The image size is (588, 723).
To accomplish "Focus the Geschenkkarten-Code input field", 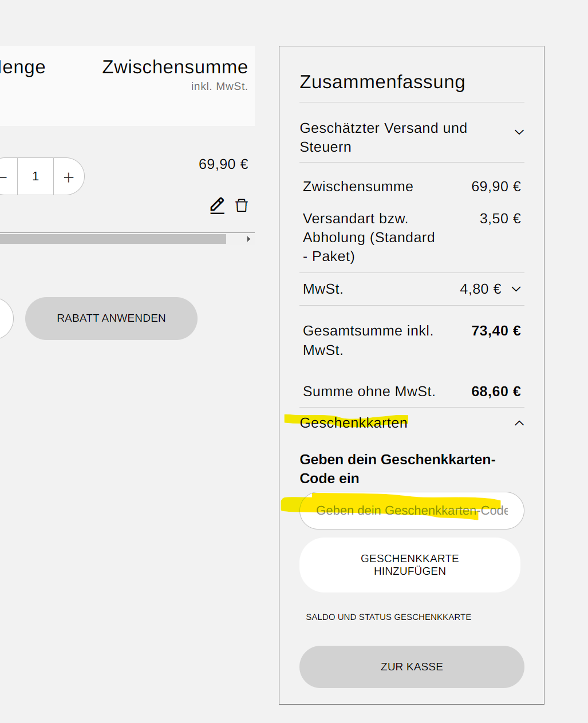I will (x=412, y=511).
